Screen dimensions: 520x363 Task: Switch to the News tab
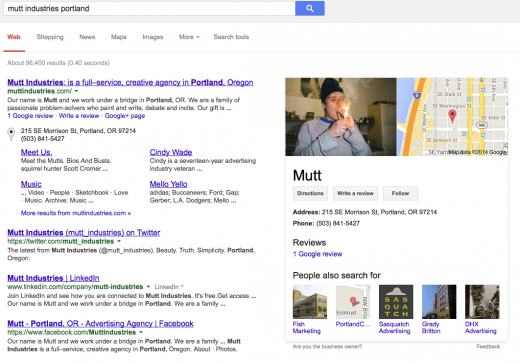(x=87, y=37)
